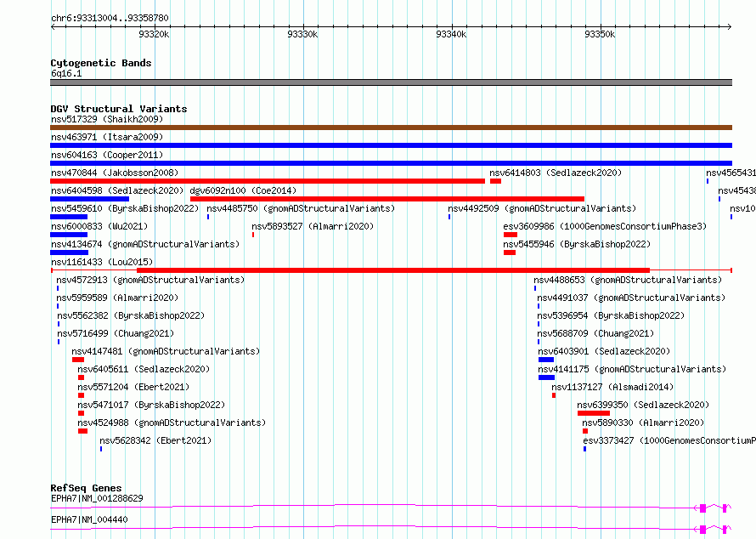Click nsv4134674 (gnomADStructuralVariants) label

(145, 244)
